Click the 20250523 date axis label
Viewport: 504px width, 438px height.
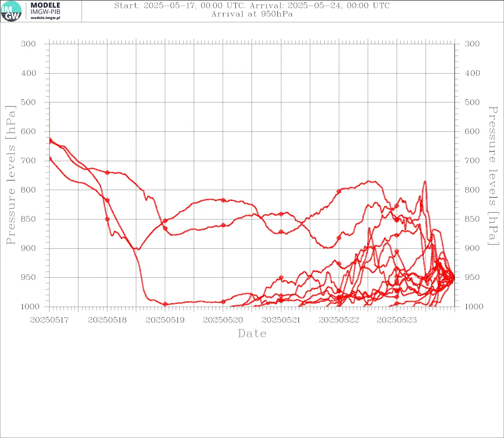397,320
